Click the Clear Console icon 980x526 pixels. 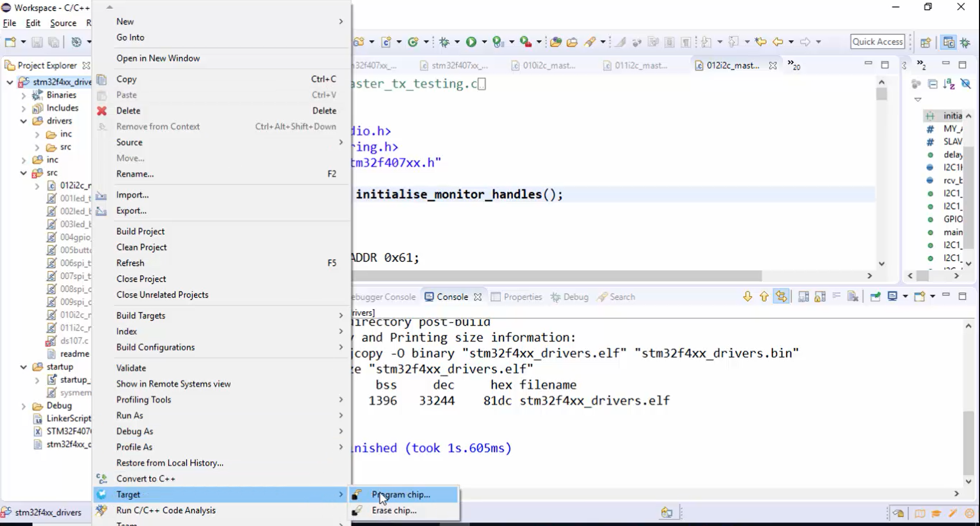[x=853, y=296]
